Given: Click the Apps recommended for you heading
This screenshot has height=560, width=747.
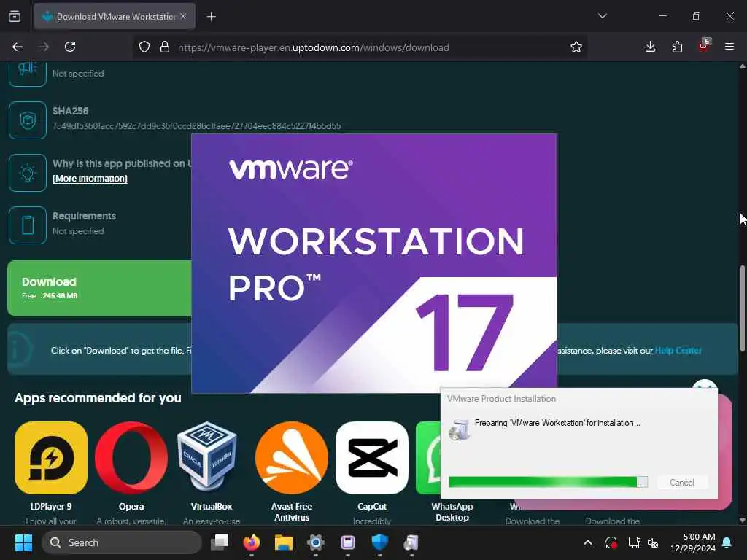Looking at the screenshot, I should (x=98, y=398).
